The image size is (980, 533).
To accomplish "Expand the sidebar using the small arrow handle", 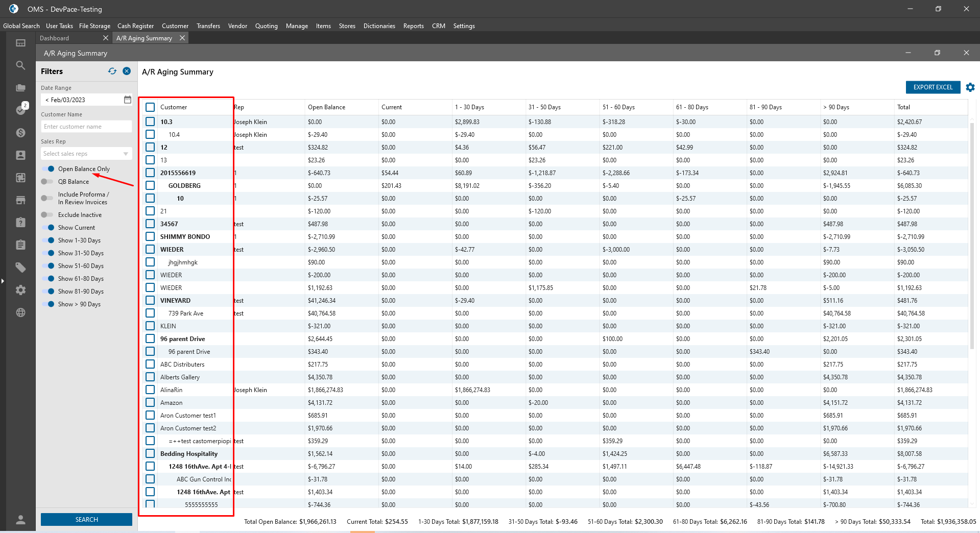I will point(3,281).
